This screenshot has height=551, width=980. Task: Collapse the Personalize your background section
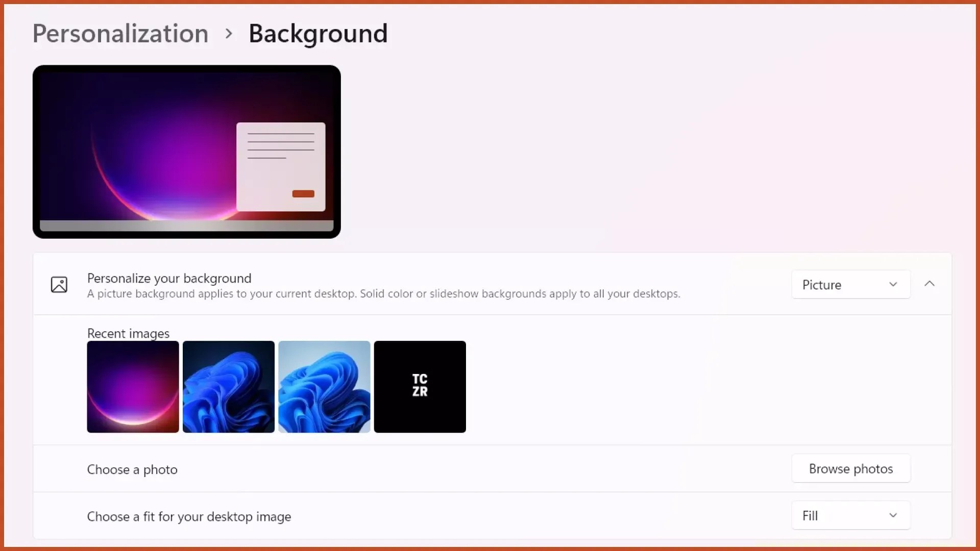(929, 284)
